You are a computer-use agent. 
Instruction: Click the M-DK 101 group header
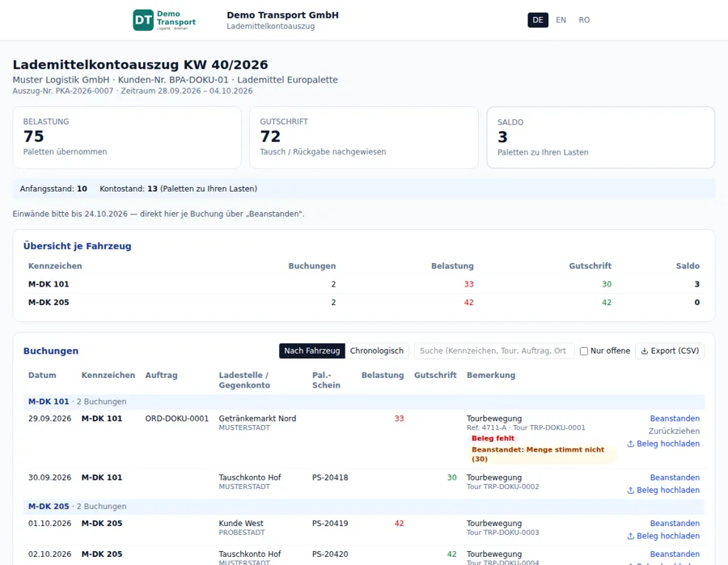click(x=364, y=402)
